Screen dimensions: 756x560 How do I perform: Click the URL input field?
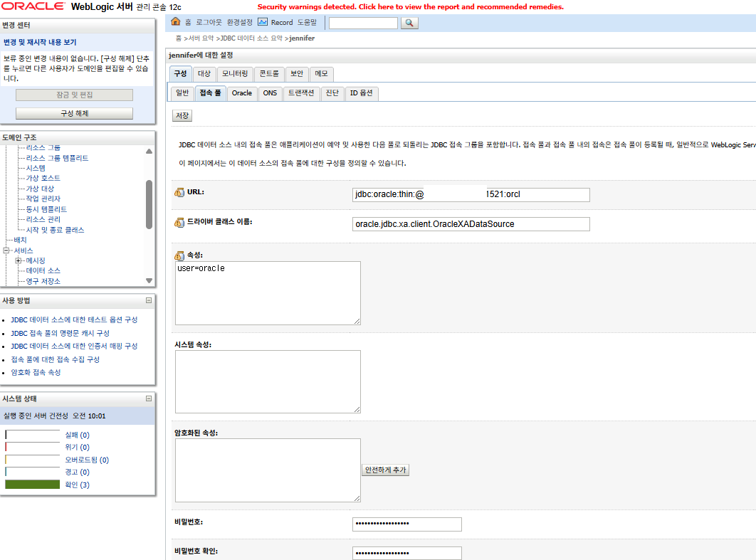(x=471, y=195)
